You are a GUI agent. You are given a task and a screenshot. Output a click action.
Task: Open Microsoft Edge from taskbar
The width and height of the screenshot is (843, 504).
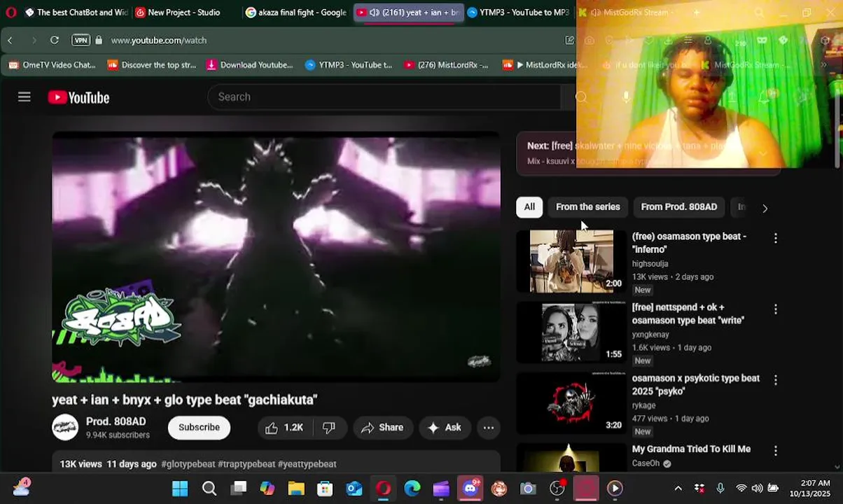(x=412, y=489)
